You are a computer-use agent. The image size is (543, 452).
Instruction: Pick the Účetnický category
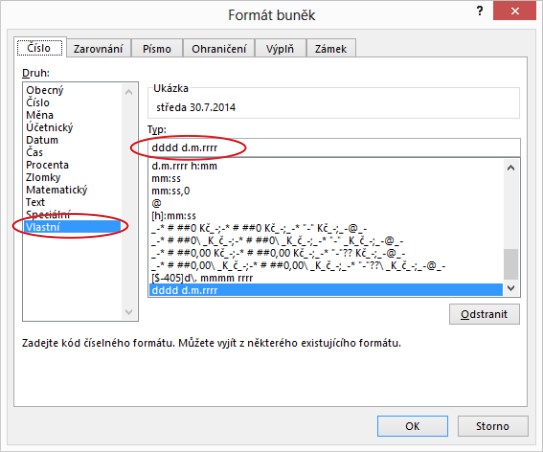[50, 127]
